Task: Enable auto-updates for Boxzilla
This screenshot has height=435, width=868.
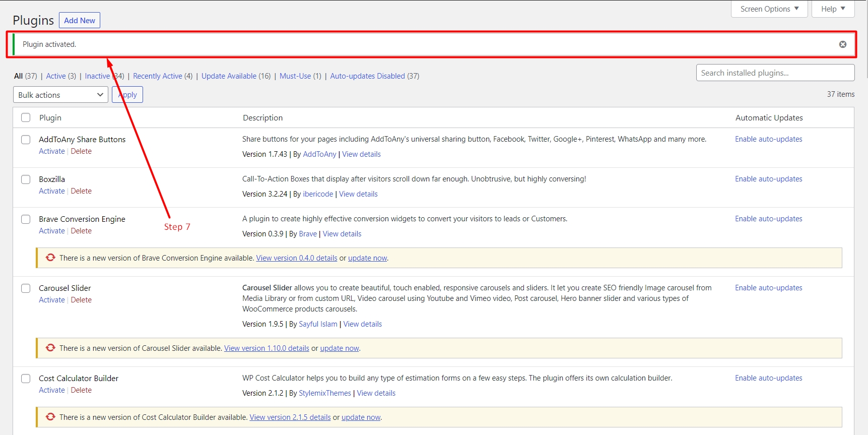Action: click(x=768, y=179)
